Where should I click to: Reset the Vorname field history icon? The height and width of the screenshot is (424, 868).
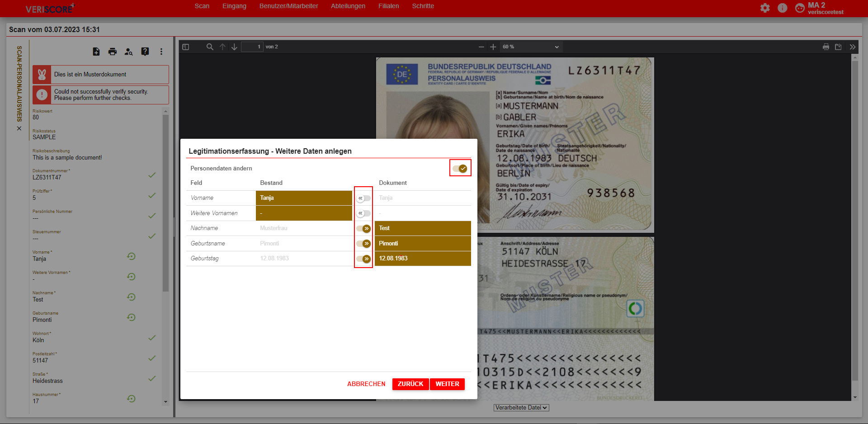click(132, 256)
